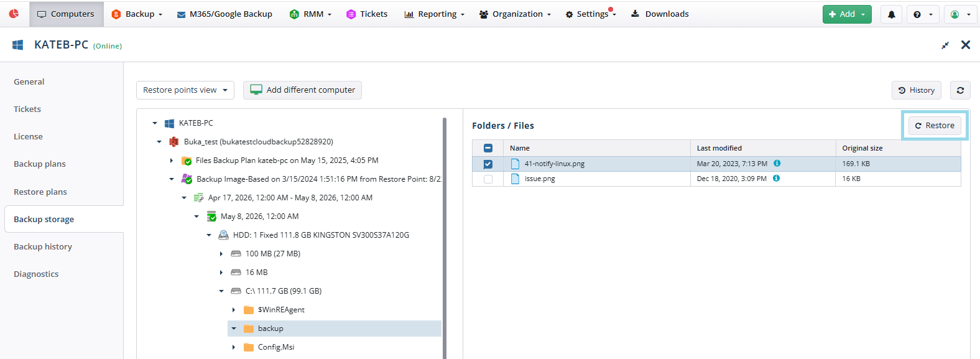Open the Downloads link

pyautogui.click(x=660, y=14)
